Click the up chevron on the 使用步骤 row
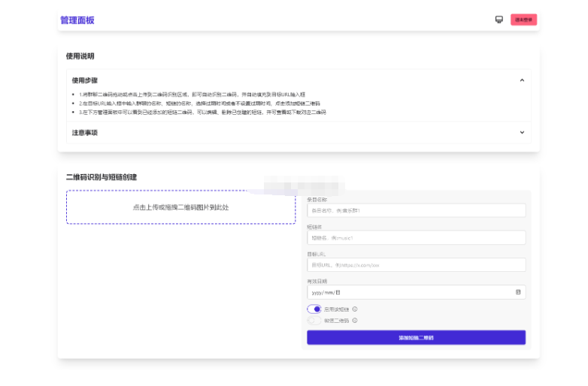Viewport: 588px width, 386px height. (522, 80)
